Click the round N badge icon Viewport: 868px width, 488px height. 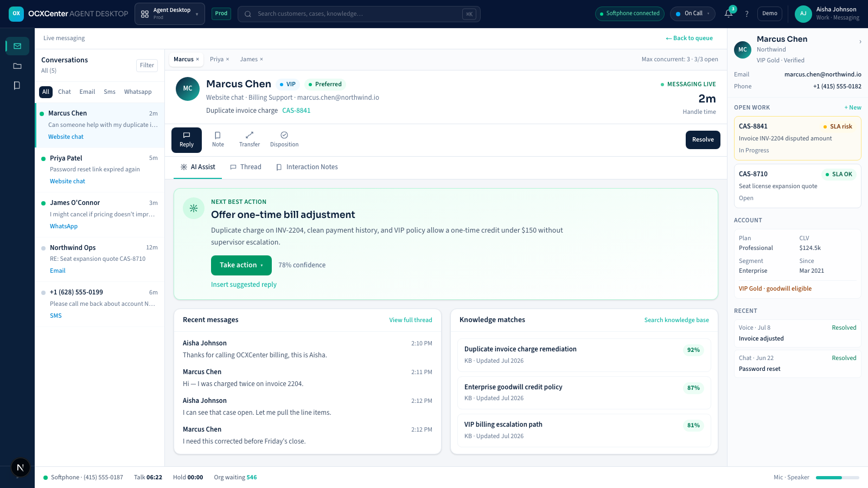coord(20,467)
